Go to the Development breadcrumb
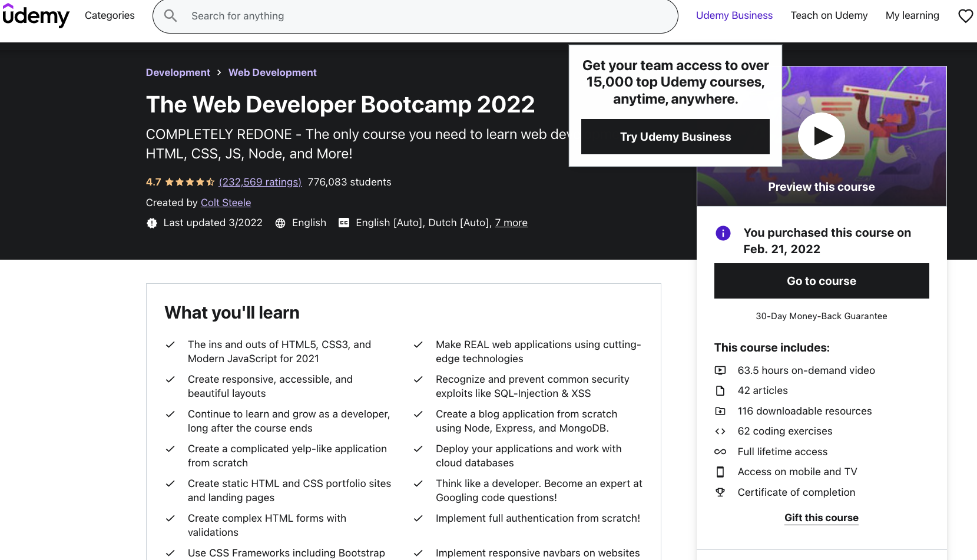 [x=178, y=72]
